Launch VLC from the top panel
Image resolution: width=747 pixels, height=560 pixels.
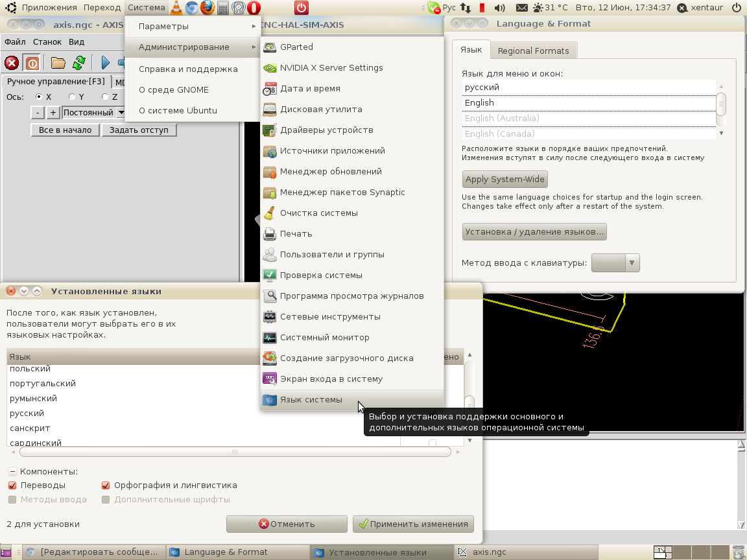[176, 7]
